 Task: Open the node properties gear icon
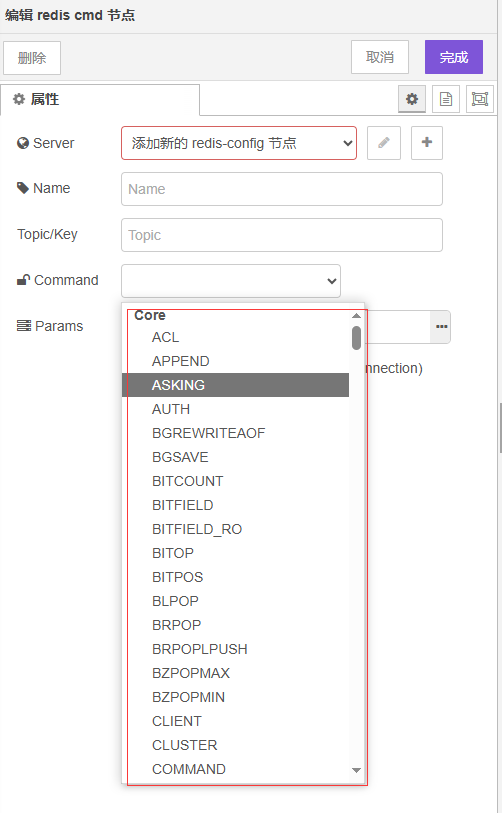click(x=412, y=99)
